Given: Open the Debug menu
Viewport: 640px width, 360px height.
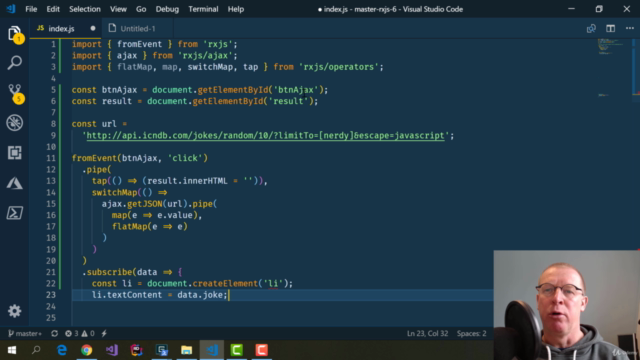Looking at the screenshot, I should click(167, 9).
